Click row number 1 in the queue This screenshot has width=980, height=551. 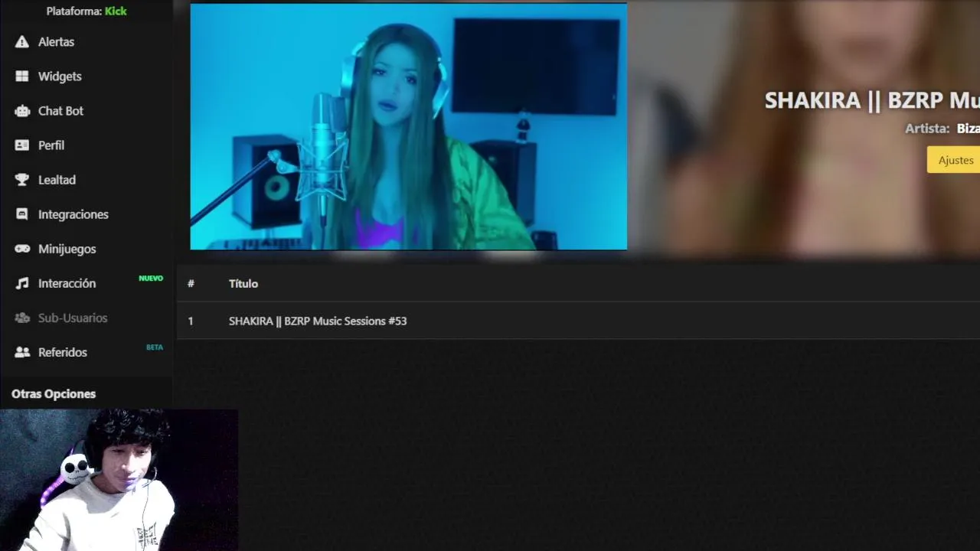tap(191, 321)
